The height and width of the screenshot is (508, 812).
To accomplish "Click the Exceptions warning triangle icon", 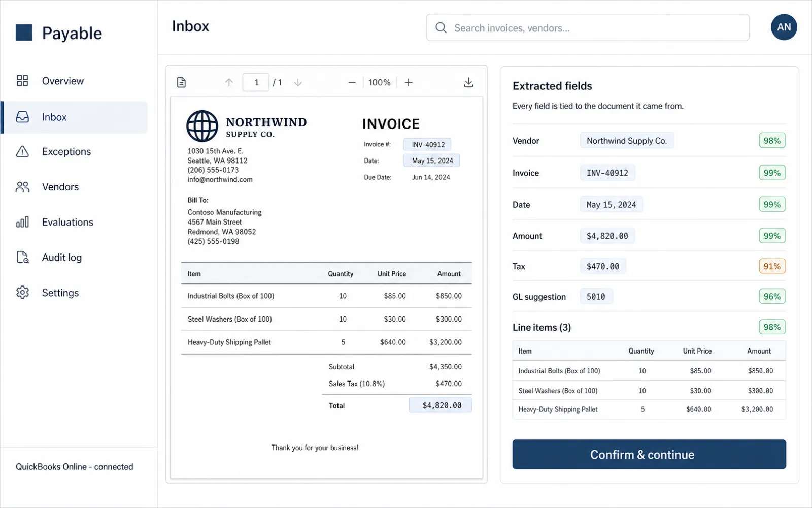I will 22,151.
